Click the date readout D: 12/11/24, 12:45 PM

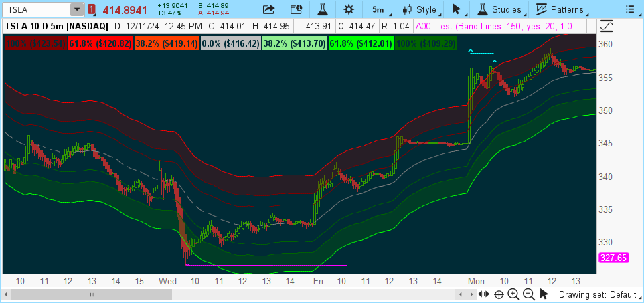(158, 27)
